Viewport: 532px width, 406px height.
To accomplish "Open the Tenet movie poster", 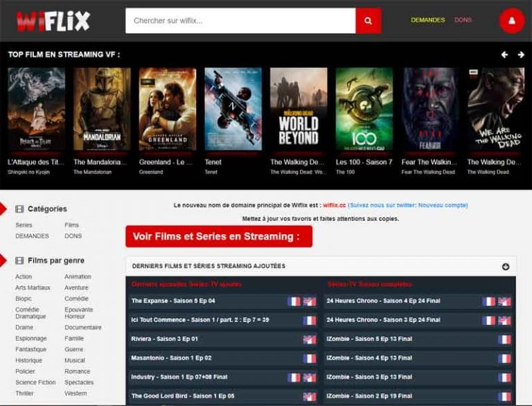I will coord(233,109).
